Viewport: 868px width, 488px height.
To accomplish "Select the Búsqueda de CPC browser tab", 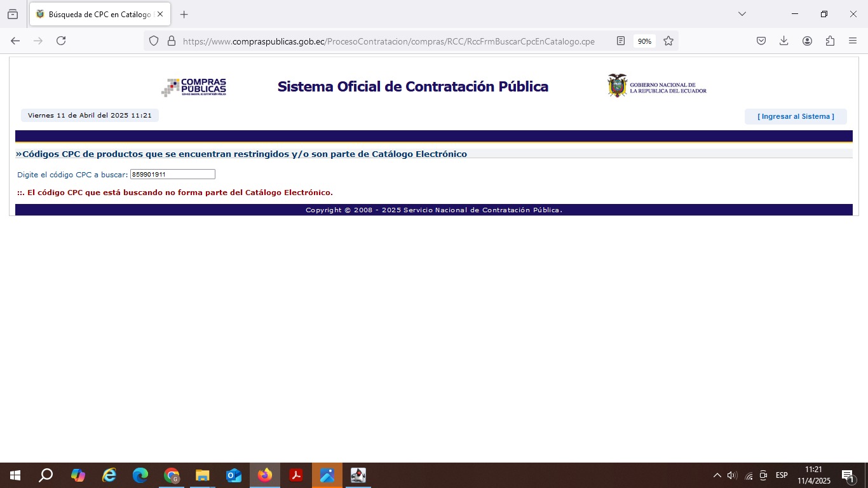I will click(x=95, y=14).
